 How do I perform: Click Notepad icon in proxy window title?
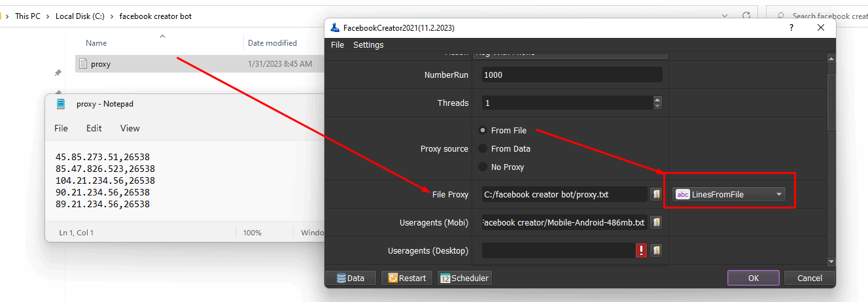[61, 104]
